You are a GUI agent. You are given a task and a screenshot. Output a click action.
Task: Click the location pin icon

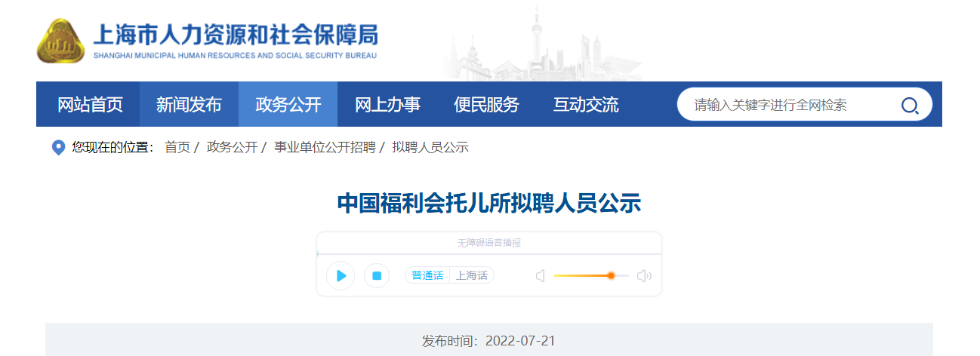tap(58, 148)
